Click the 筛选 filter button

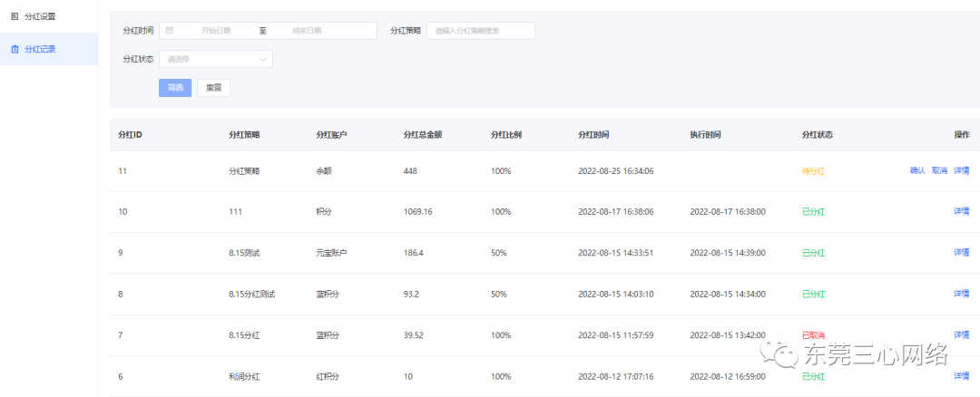tap(175, 88)
